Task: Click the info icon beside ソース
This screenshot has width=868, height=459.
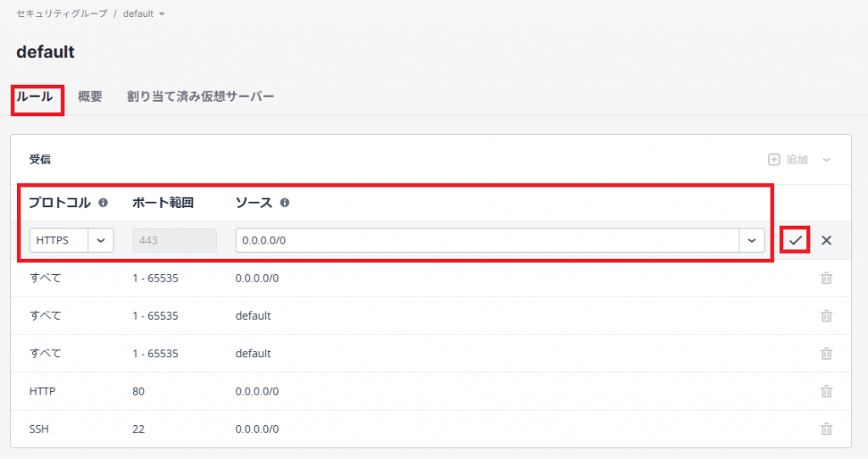Action: (285, 203)
